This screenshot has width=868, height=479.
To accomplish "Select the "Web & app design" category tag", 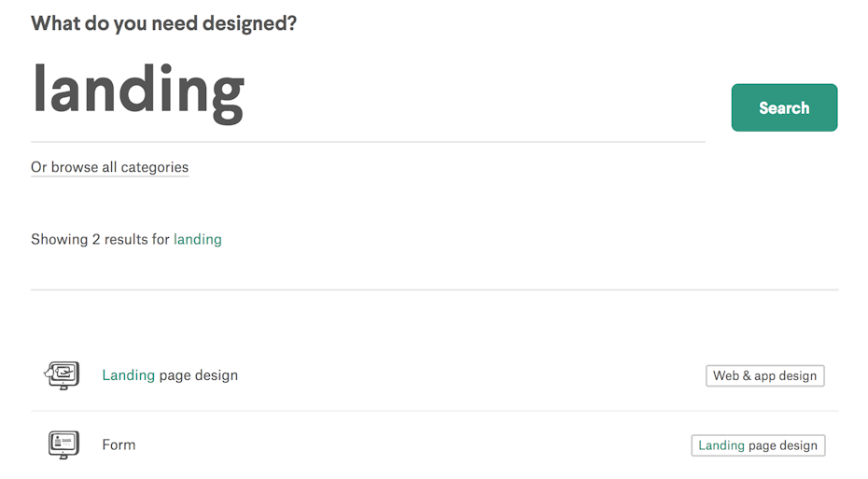I will [x=764, y=375].
